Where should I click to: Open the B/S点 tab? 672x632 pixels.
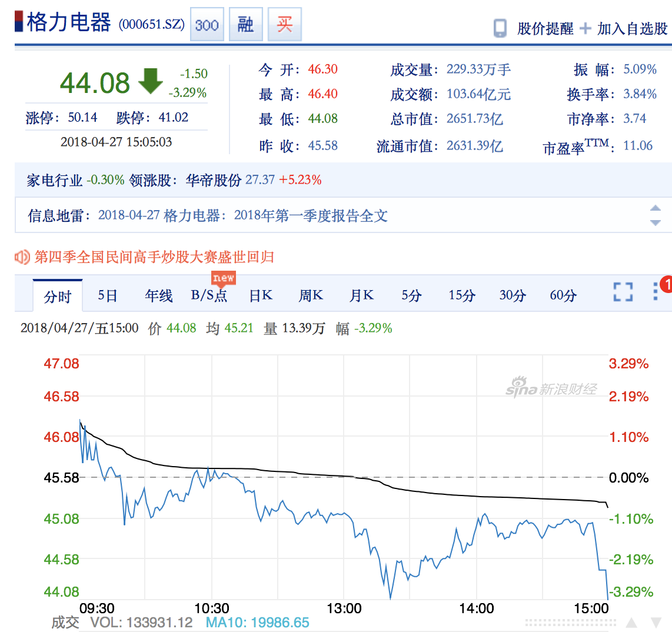coord(209,295)
